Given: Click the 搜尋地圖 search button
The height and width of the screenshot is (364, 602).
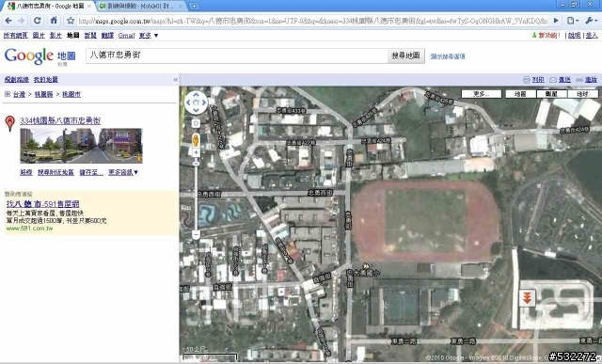Looking at the screenshot, I should click(x=405, y=55).
